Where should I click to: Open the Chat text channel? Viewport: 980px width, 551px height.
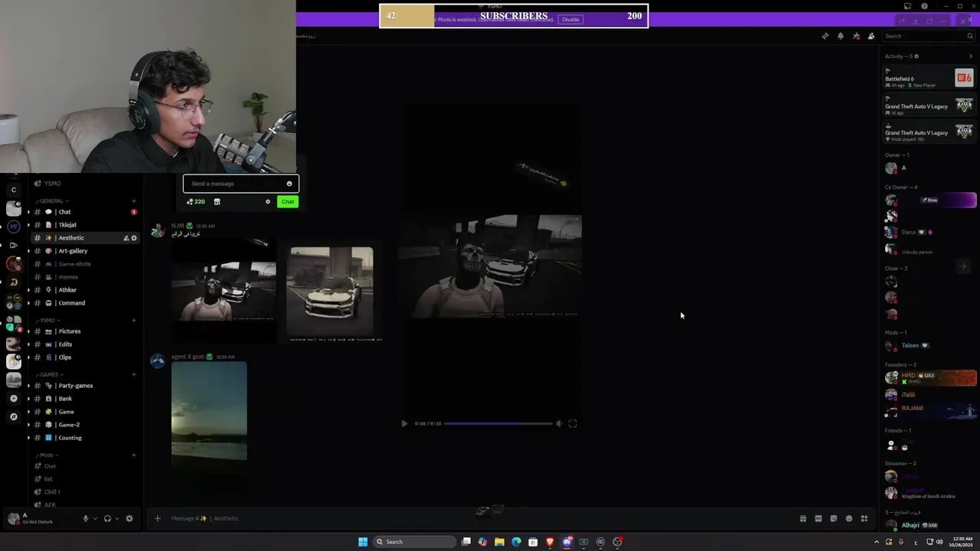84,212
